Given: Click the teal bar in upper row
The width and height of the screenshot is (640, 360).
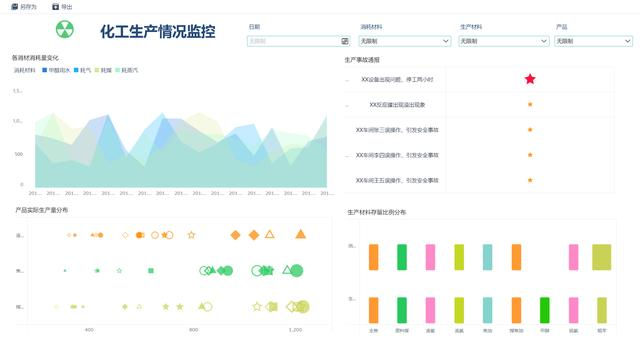Looking at the screenshot, I should click(x=487, y=257).
